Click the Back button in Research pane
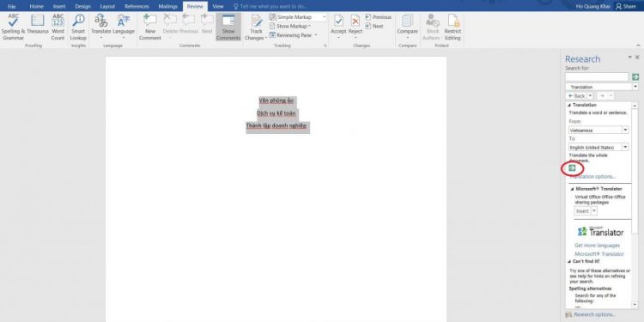Image resolution: width=644 pixels, height=322 pixels. (x=577, y=95)
